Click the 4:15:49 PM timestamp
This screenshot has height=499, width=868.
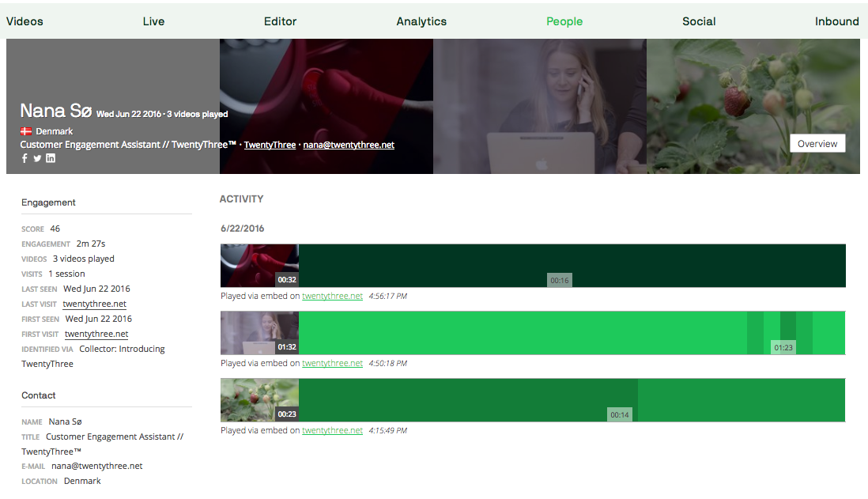click(387, 430)
